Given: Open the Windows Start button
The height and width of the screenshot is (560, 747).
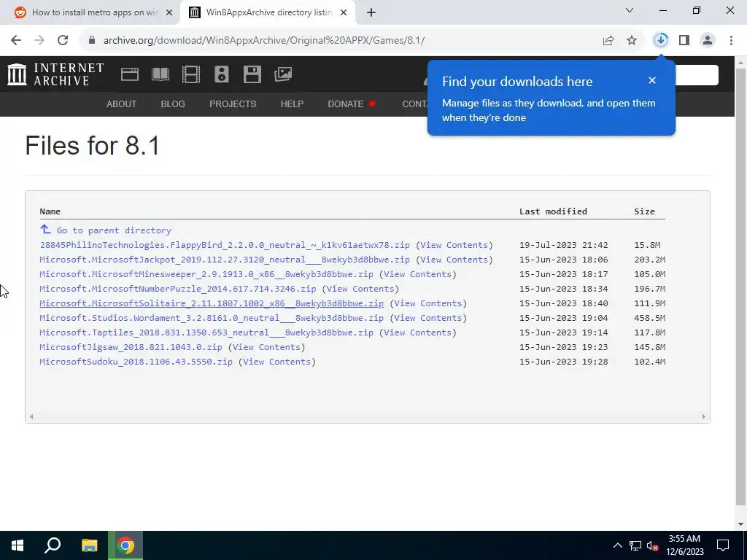Looking at the screenshot, I should click(x=18, y=545).
